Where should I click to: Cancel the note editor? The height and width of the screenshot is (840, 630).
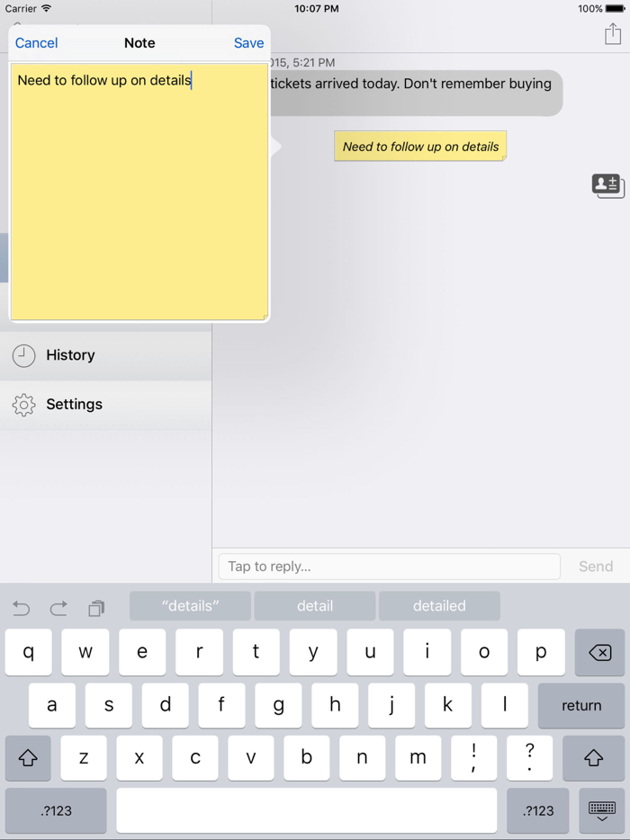(37, 43)
